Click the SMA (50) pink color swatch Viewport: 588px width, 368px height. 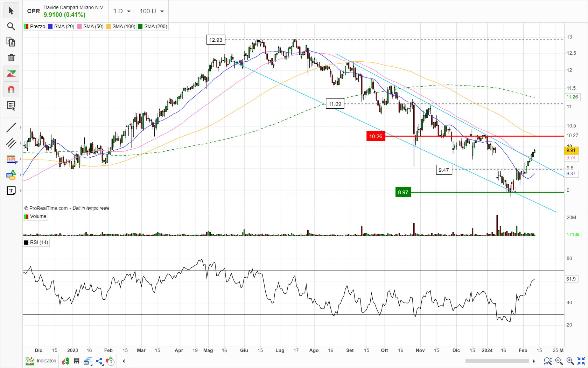[x=79, y=26]
